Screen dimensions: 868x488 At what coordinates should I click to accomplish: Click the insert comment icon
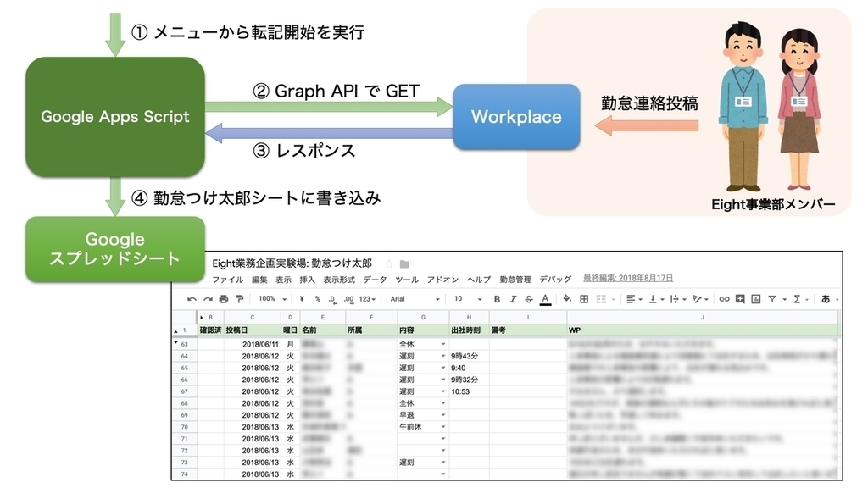click(x=740, y=299)
